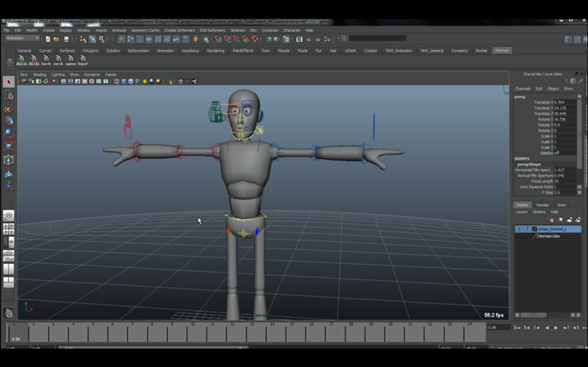Toggle the make live magnet icon
Image resolution: width=588 pixels, height=367 pixels.
tap(255, 39)
